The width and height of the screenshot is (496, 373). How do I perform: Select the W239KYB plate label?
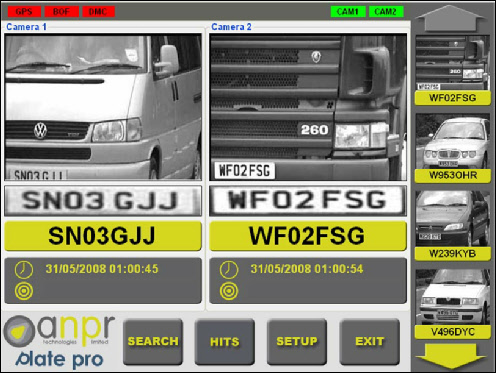[x=453, y=254]
